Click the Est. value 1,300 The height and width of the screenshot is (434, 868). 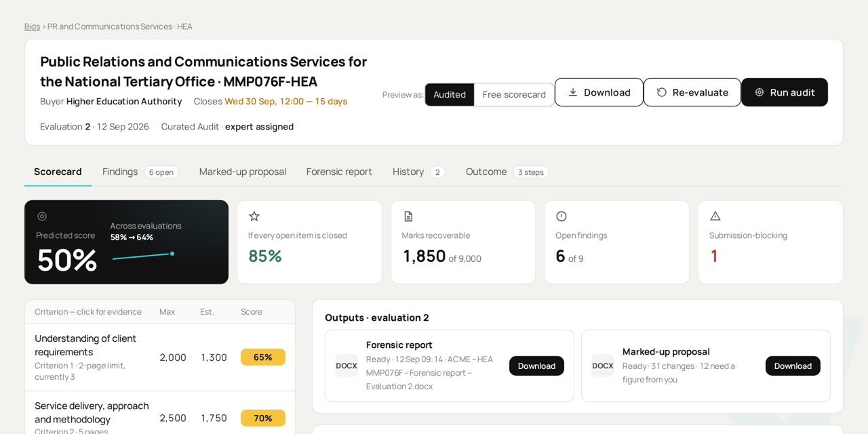tap(214, 357)
